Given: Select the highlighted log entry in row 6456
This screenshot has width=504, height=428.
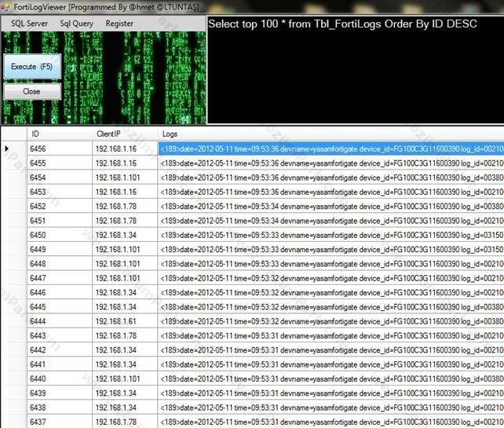Looking at the screenshot, I should pos(331,148).
